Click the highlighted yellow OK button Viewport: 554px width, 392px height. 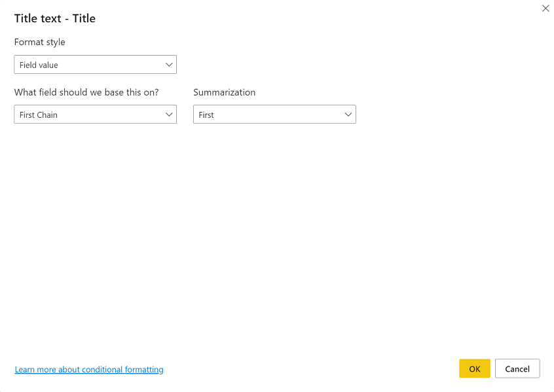(474, 368)
